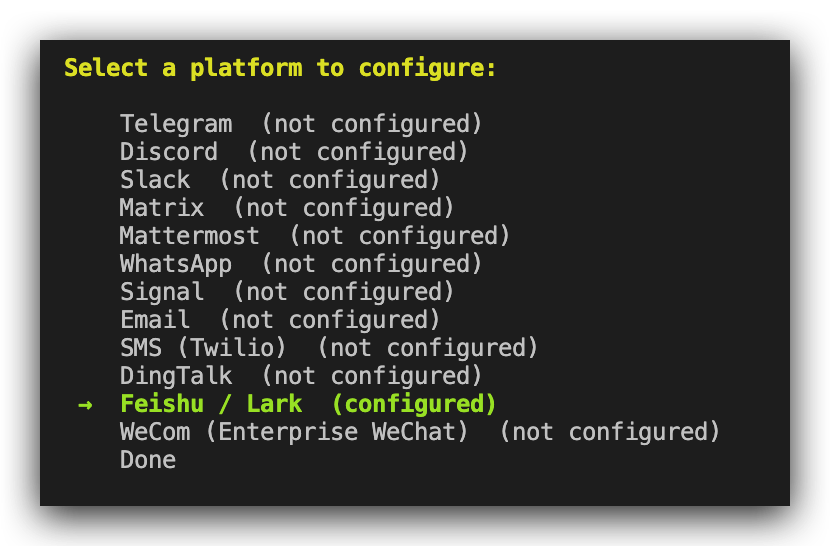Click "(not configured)" status beside Mattermost
This screenshot has height=546, width=830.
click(400, 236)
